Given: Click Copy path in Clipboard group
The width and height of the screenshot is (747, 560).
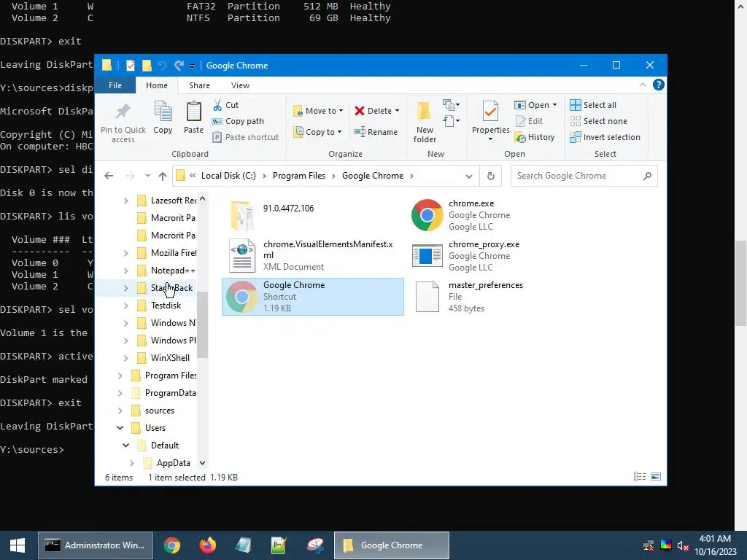Looking at the screenshot, I should [238, 121].
